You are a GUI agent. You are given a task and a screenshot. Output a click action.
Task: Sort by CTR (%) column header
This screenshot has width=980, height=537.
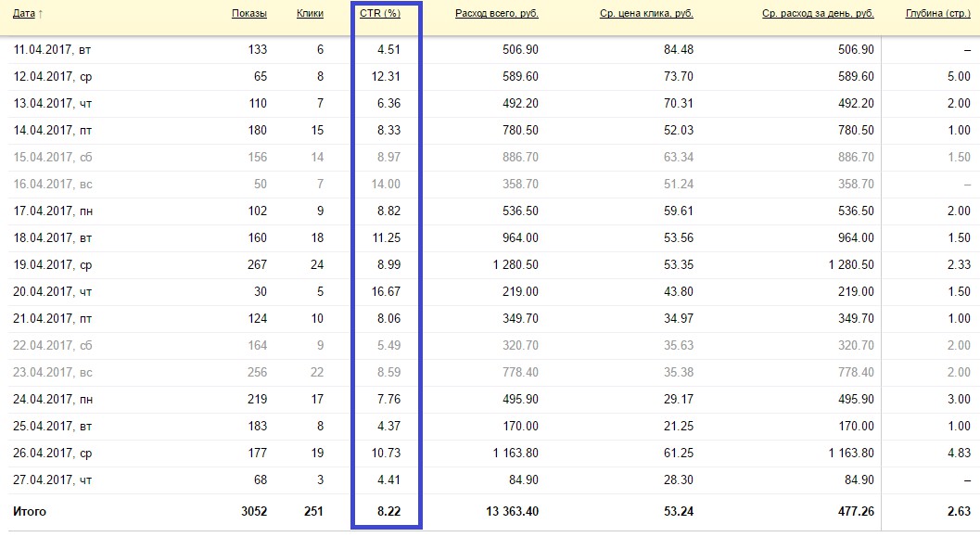tap(380, 14)
